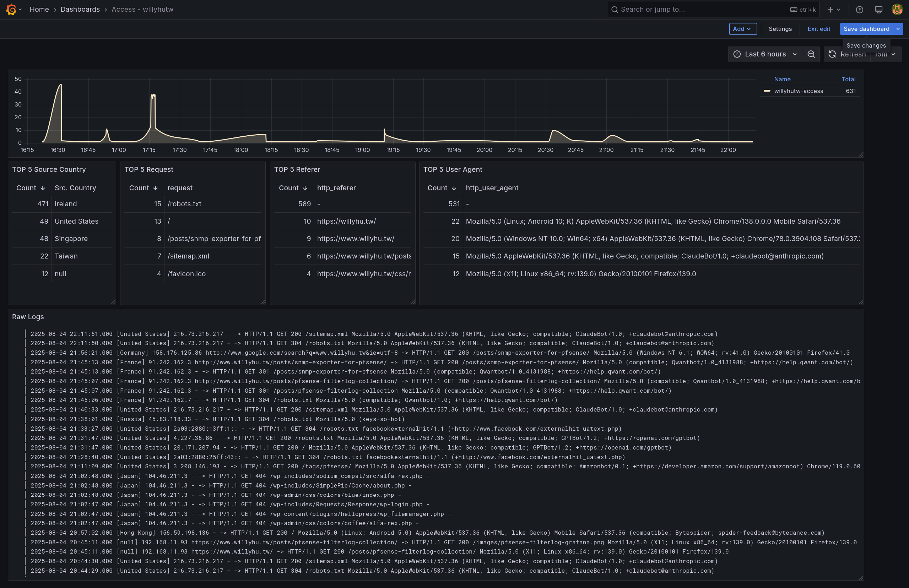909x588 pixels.
Task: Open the news monitor icon
Action: coord(878,10)
